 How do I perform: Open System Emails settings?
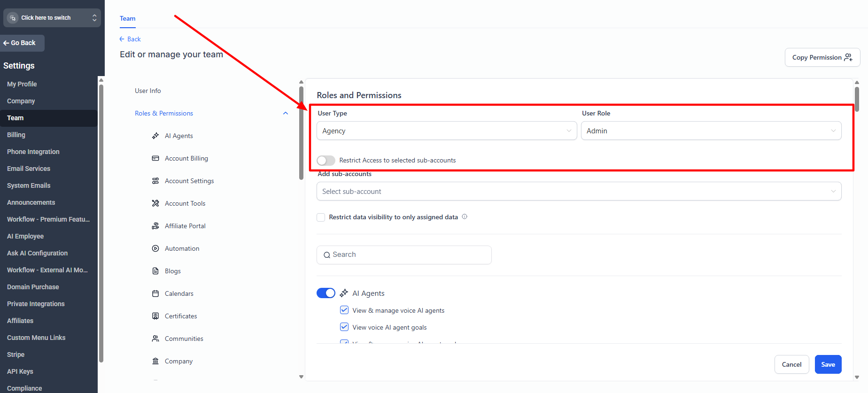(29, 185)
